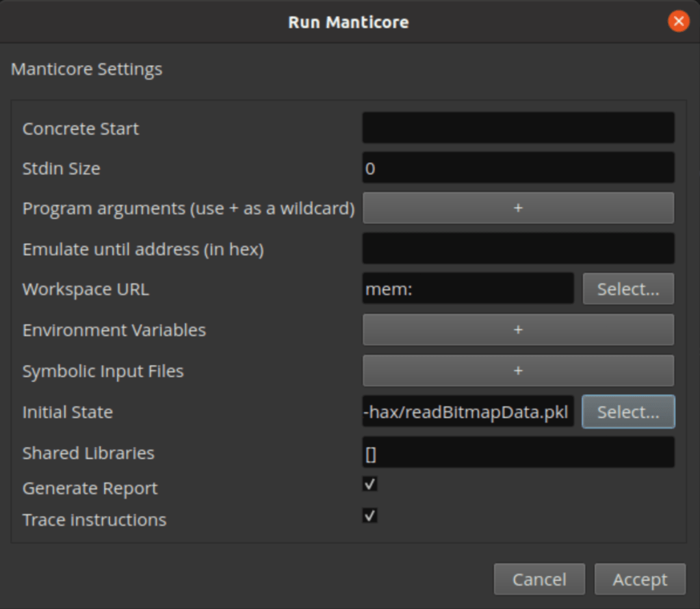
Task: Click the Workspace URL text field
Action: [x=468, y=289]
